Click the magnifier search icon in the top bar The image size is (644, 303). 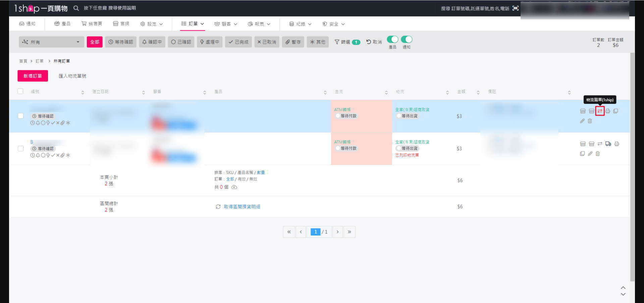pyautogui.click(x=76, y=8)
